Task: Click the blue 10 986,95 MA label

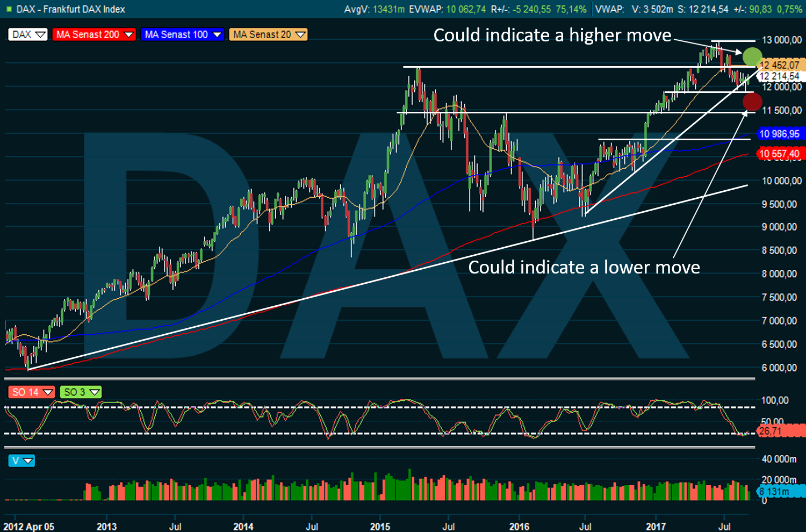Action: tap(779, 134)
